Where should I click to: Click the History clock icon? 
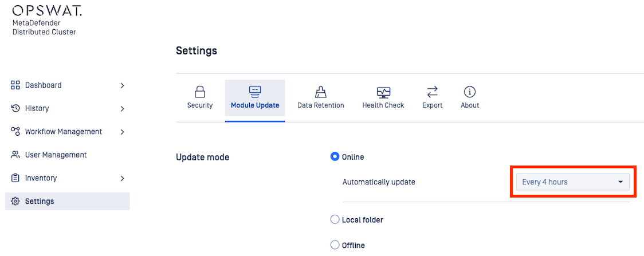coord(15,108)
